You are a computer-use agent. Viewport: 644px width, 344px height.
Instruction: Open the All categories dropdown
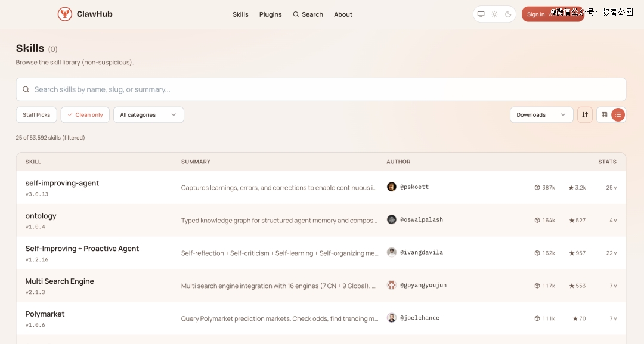point(148,115)
